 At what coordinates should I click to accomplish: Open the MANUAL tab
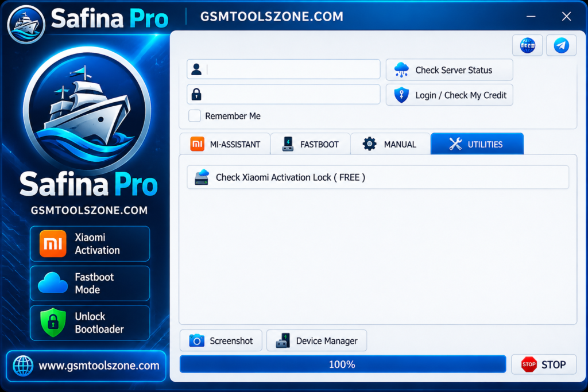click(390, 144)
